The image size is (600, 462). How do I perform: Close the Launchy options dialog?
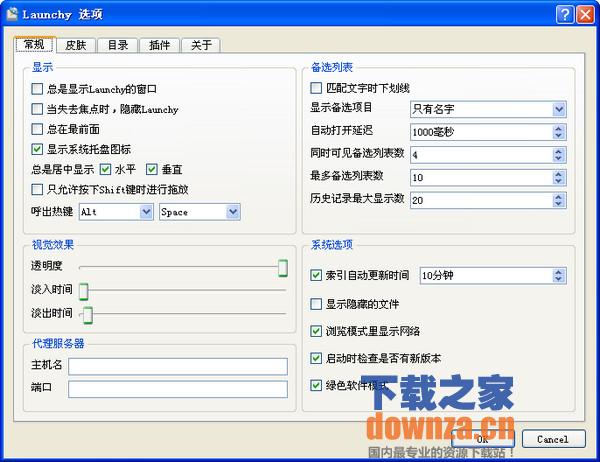coord(585,15)
